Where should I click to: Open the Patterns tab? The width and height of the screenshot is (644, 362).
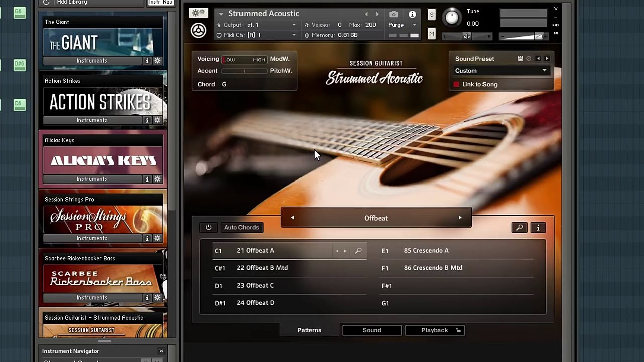click(309, 330)
